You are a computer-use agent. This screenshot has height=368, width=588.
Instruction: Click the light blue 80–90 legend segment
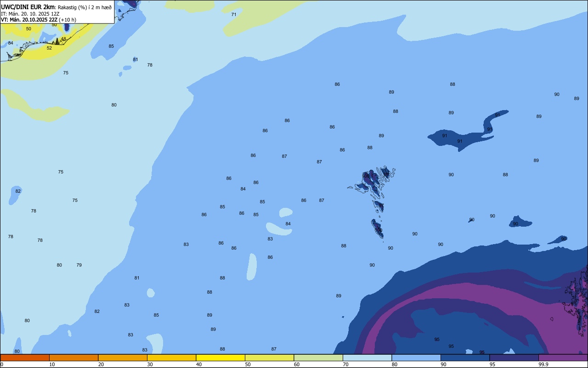416,357
